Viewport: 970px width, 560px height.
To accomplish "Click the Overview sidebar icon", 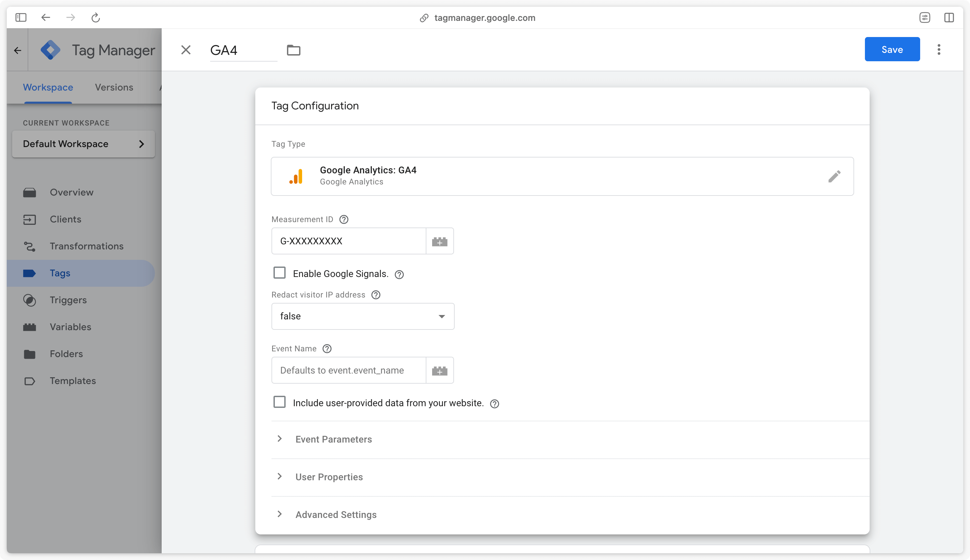I will click(30, 192).
